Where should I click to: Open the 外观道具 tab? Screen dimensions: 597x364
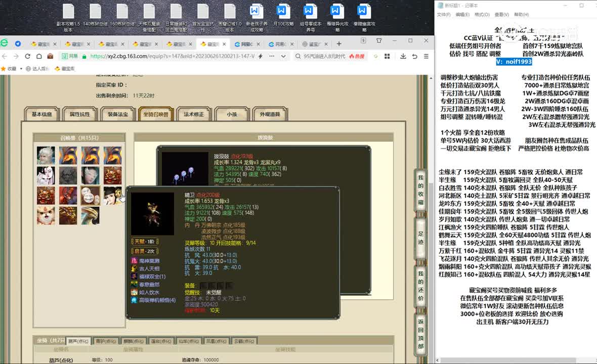[270, 114]
